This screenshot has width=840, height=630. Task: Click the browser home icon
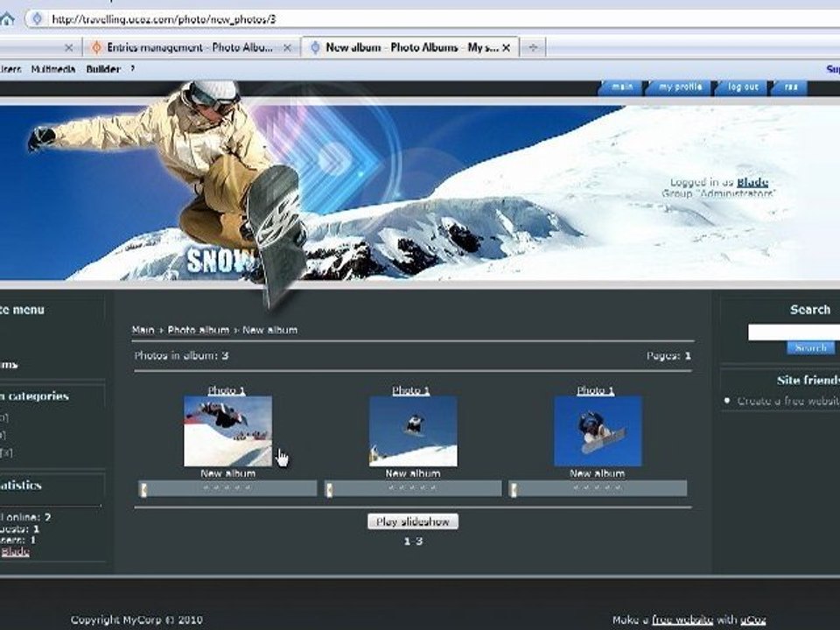click(6, 19)
